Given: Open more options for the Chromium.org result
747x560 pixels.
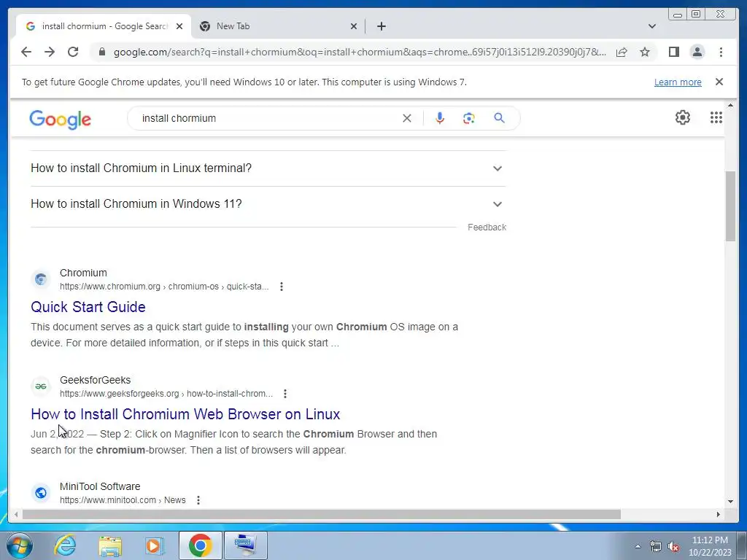Looking at the screenshot, I should 282,286.
